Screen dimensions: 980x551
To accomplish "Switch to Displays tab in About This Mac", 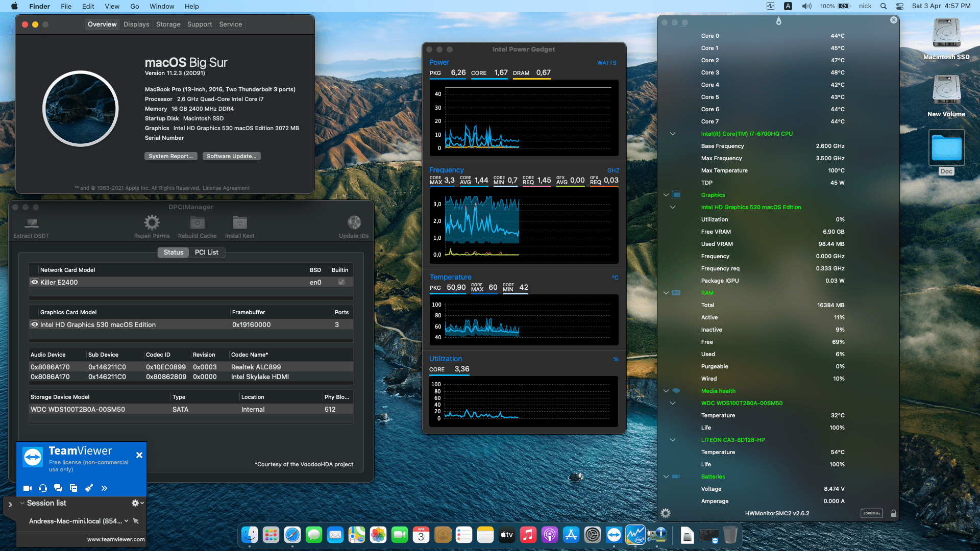I will coord(136,24).
